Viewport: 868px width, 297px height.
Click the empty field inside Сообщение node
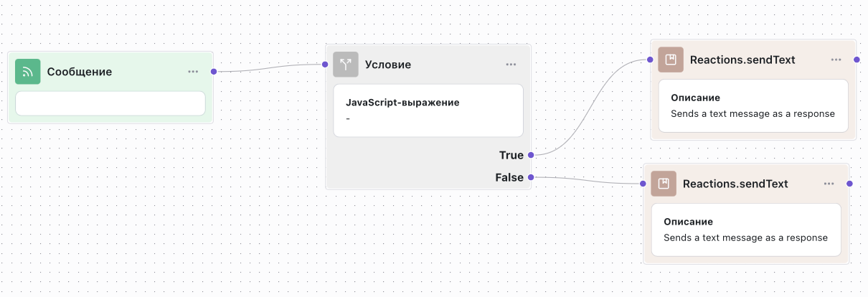[110, 103]
